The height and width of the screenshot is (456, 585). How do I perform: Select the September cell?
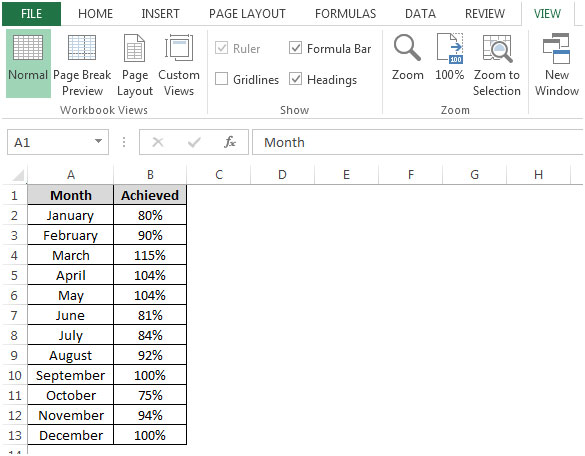click(71, 375)
